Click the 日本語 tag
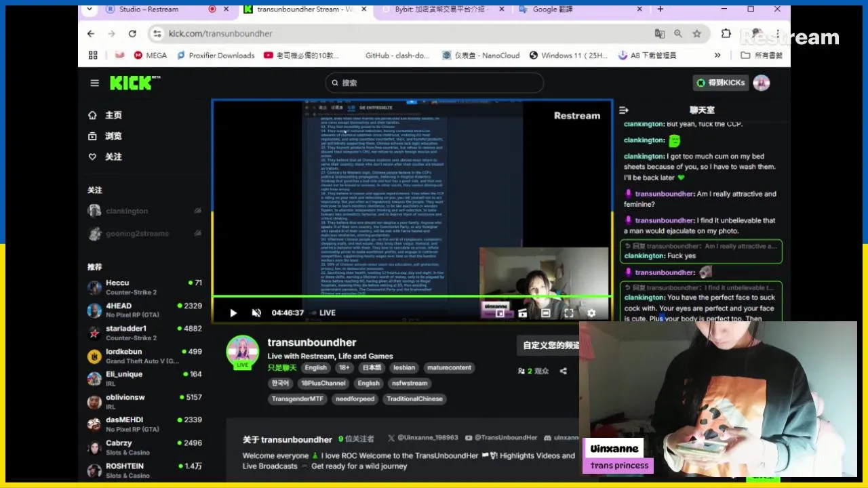868x488 pixels. (372, 367)
